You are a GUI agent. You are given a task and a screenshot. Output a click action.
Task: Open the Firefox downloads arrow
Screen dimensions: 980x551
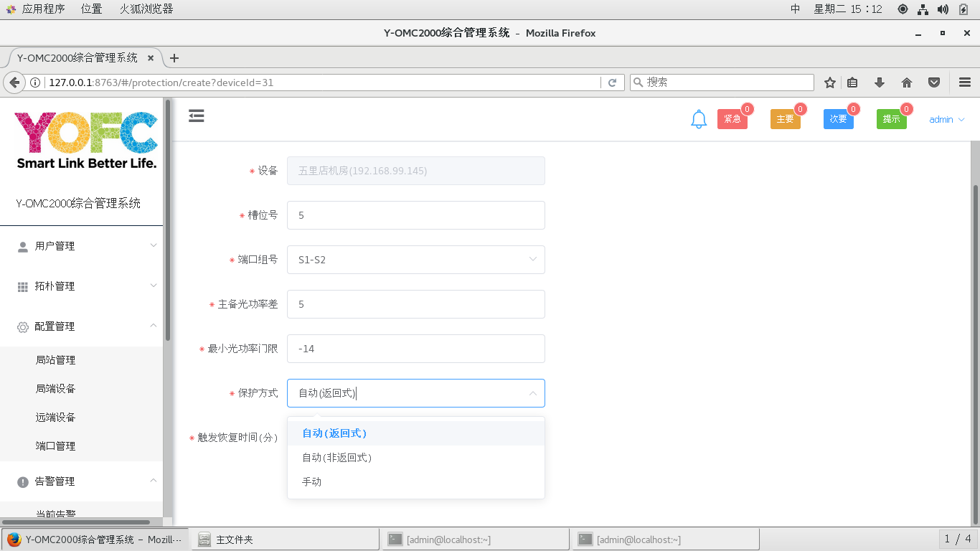coord(880,83)
